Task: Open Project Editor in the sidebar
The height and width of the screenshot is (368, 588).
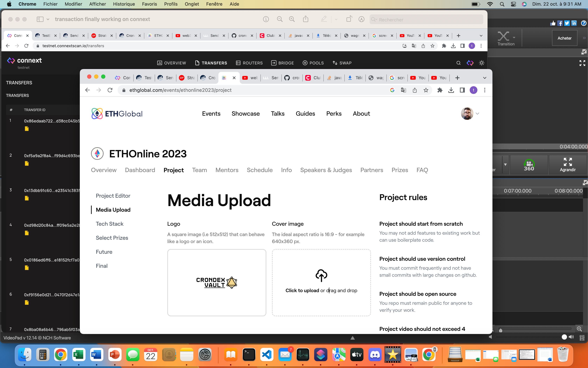Action: click(113, 196)
